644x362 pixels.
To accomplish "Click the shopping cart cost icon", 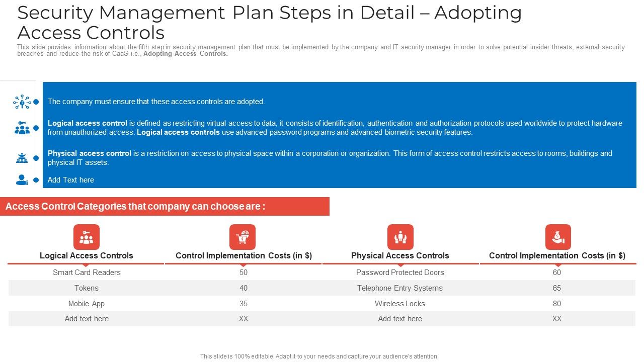I will tap(243, 236).
